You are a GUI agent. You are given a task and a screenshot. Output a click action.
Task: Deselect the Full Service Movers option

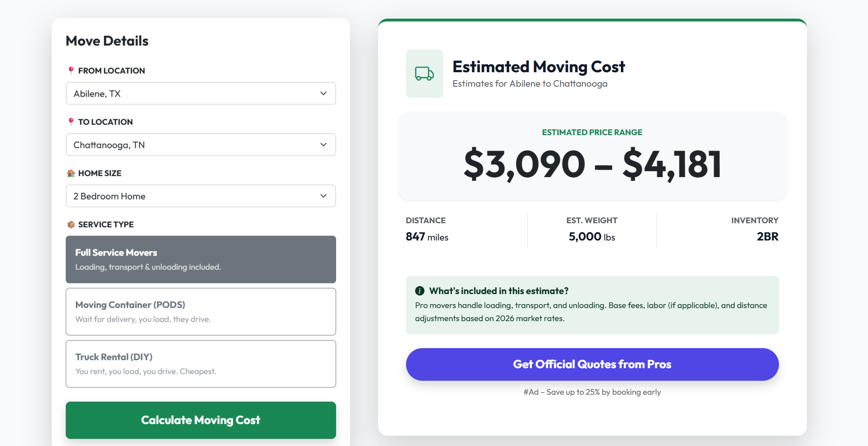[x=200, y=259]
